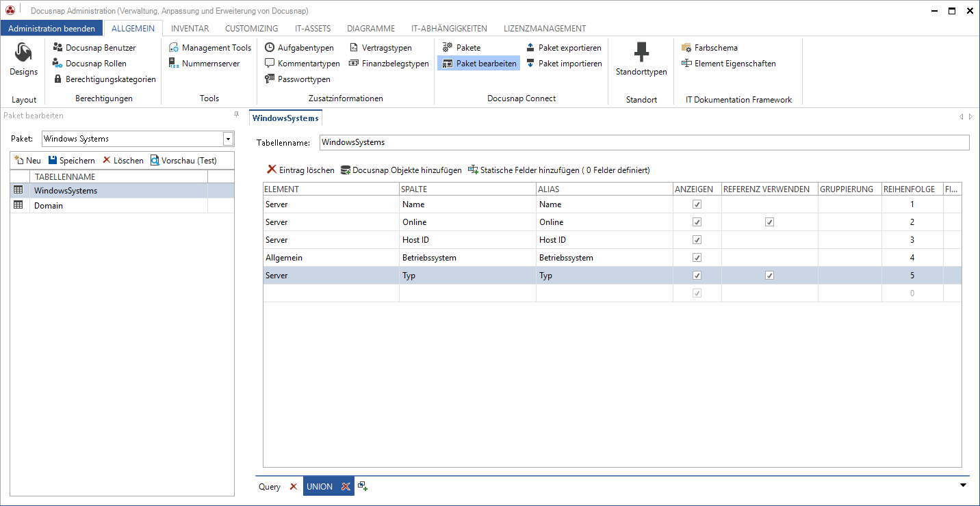The height and width of the screenshot is (506, 980).
Task: Open Berechtigungskategorien
Action: tap(105, 79)
